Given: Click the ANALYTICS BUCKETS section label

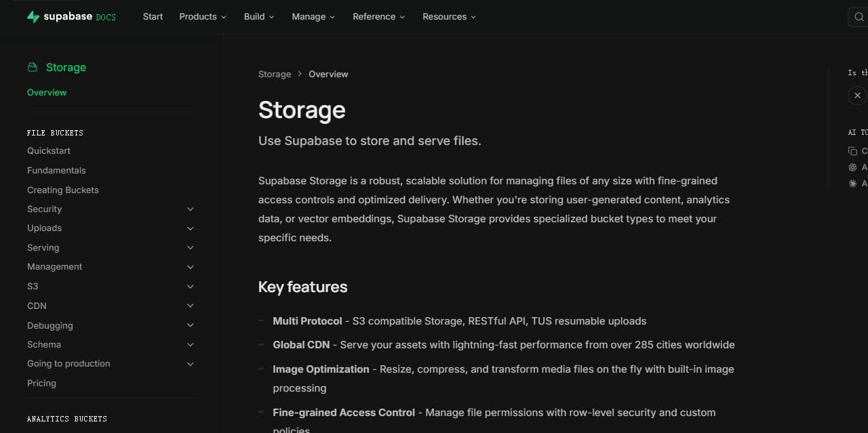Looking at the screenshot, I should coord(67,419).
